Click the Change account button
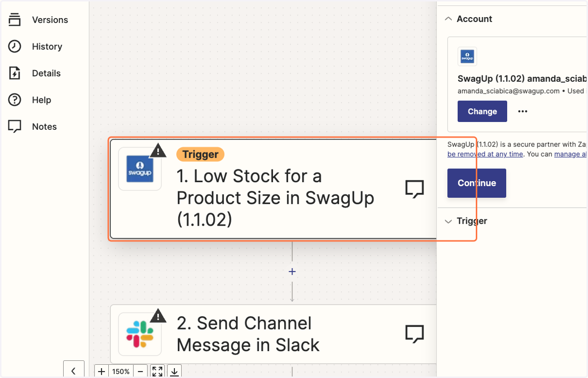Viewport: 588px width, 378px height. click(482, 111)
